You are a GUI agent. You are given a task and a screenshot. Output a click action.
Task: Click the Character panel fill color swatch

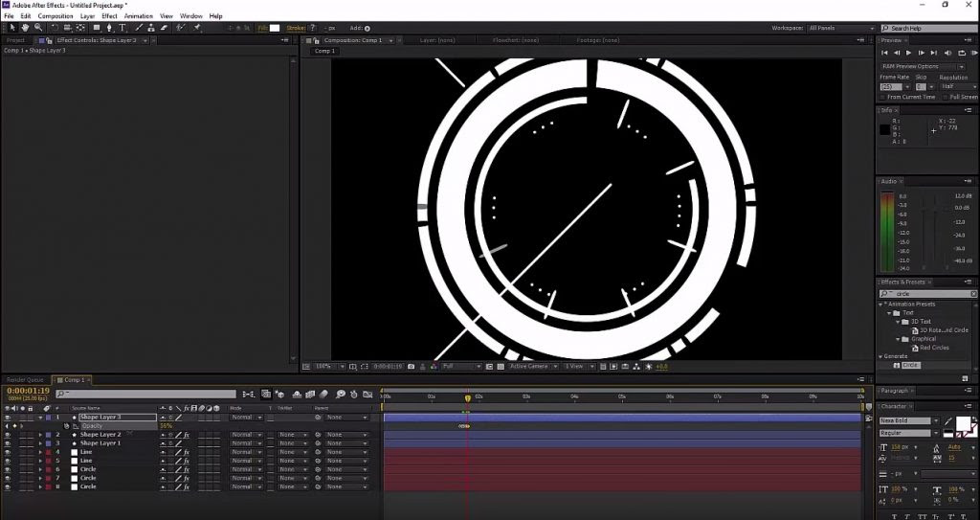(963, 423)
